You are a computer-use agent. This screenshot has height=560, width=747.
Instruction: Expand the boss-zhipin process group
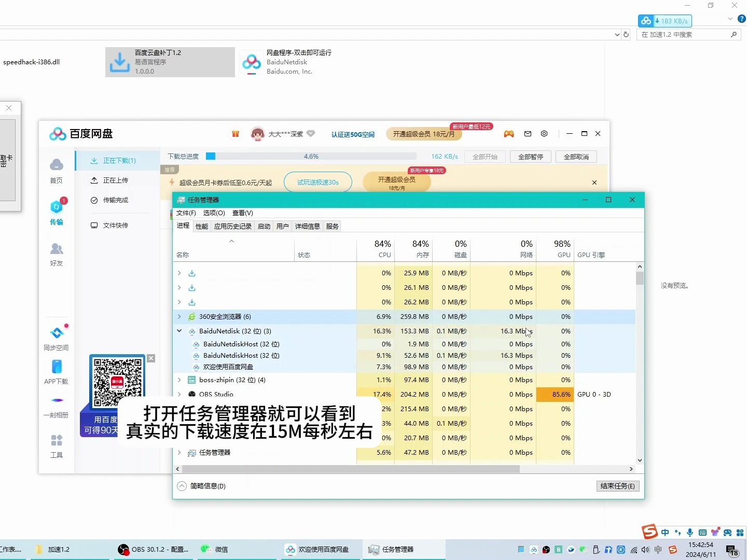(179, 380)
